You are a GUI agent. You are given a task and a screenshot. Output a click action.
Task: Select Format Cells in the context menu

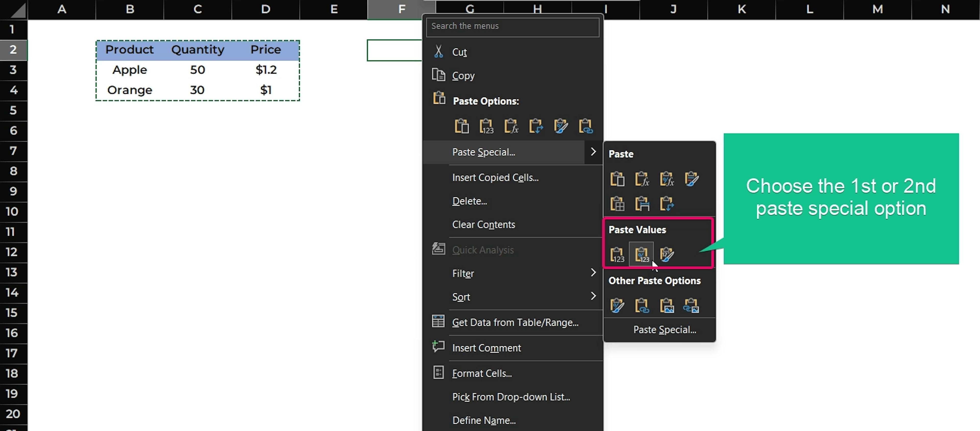tap(482, 373)
